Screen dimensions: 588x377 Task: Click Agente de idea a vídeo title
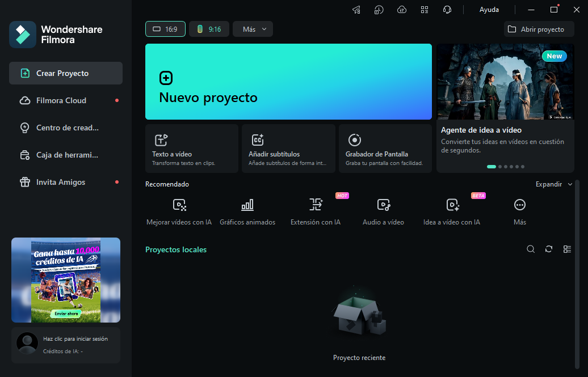[x=481, y=130]
